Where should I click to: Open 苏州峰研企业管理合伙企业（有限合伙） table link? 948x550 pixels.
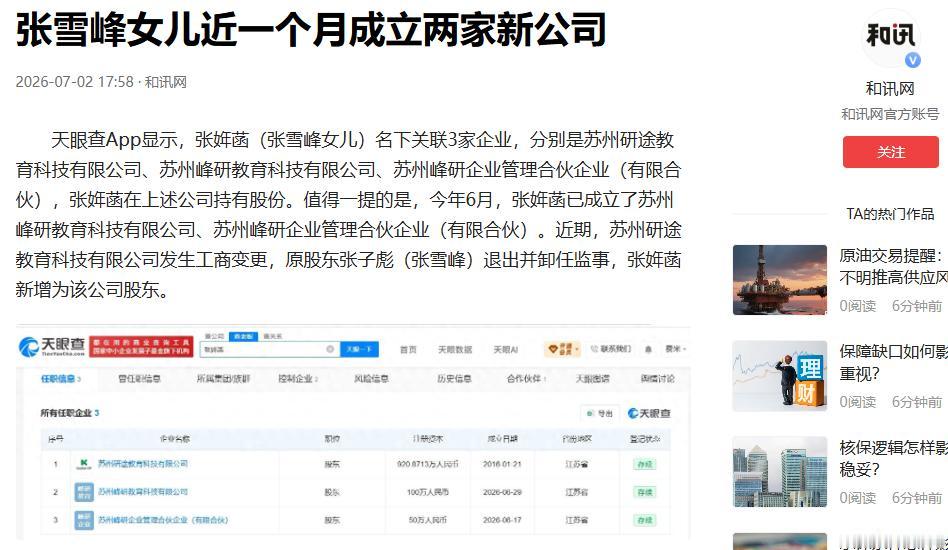163,520
